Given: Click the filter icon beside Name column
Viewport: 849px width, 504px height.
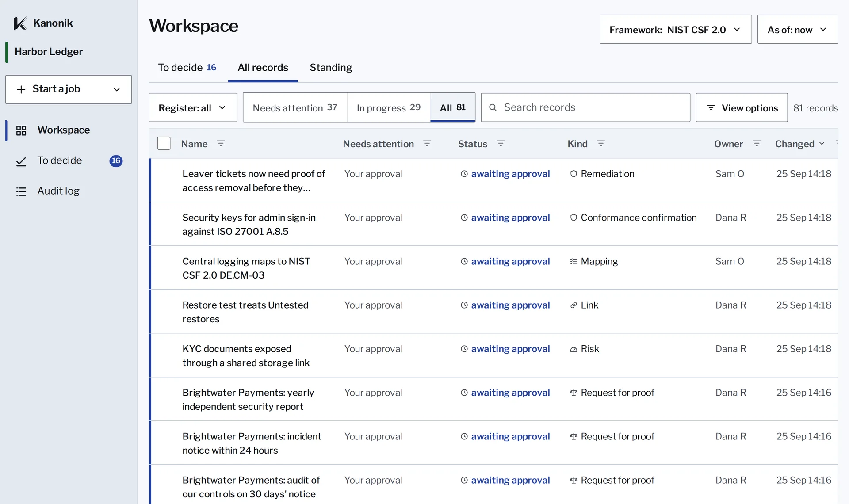Looking at the screenshot, I should click(221, 144).
